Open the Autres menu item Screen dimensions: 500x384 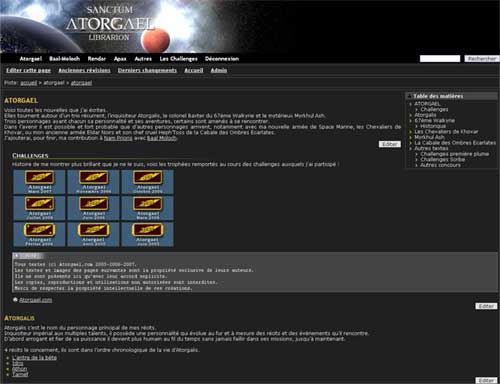tap(143, 59)
